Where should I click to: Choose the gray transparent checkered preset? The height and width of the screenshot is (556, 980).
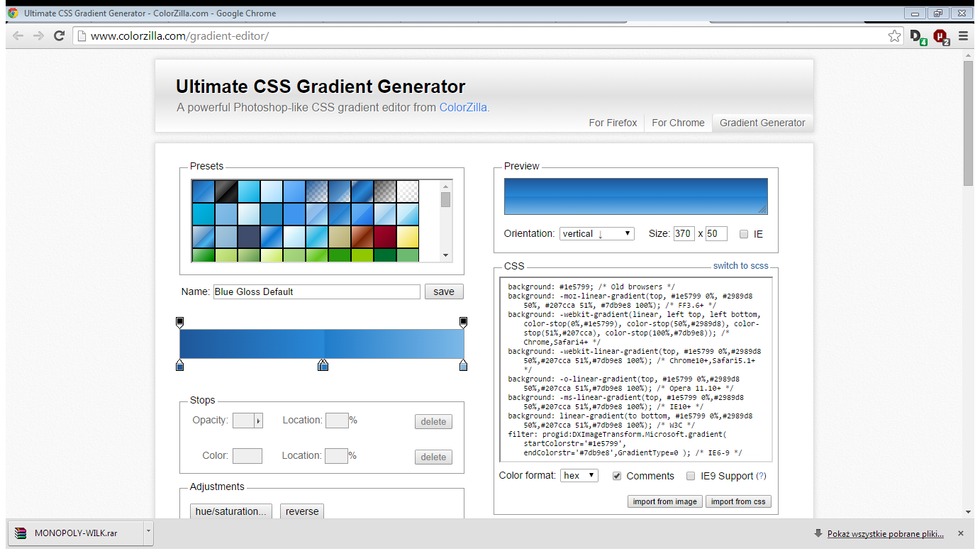click(384, 191)
